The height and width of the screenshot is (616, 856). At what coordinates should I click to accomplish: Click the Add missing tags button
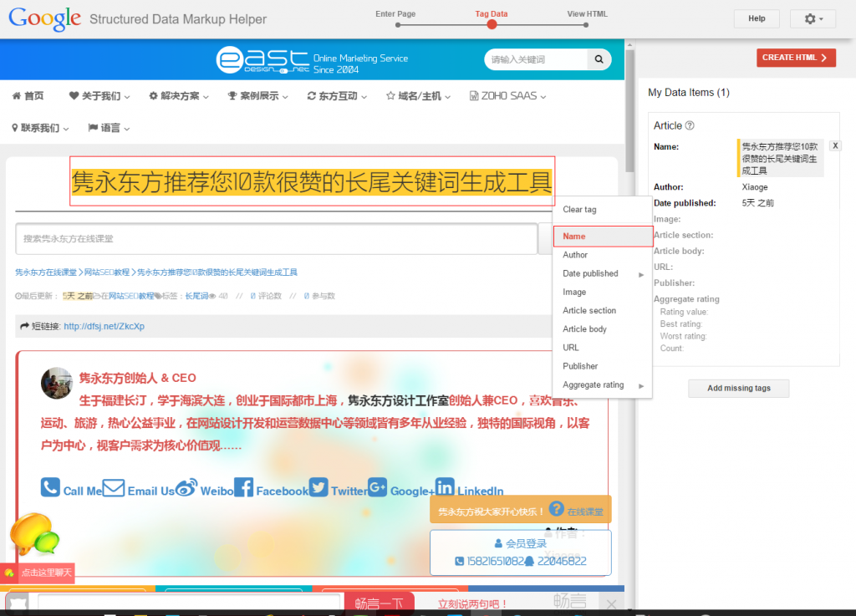(x=738, y=389)
